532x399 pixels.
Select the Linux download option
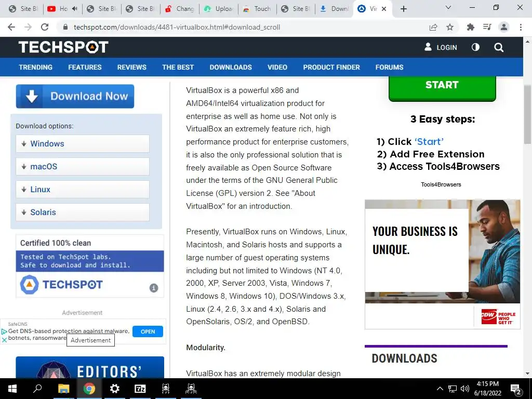[83, 189]
